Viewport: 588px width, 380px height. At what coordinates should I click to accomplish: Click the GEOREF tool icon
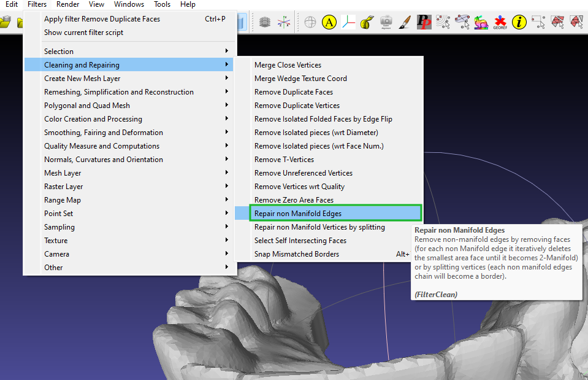coord(500,23)
